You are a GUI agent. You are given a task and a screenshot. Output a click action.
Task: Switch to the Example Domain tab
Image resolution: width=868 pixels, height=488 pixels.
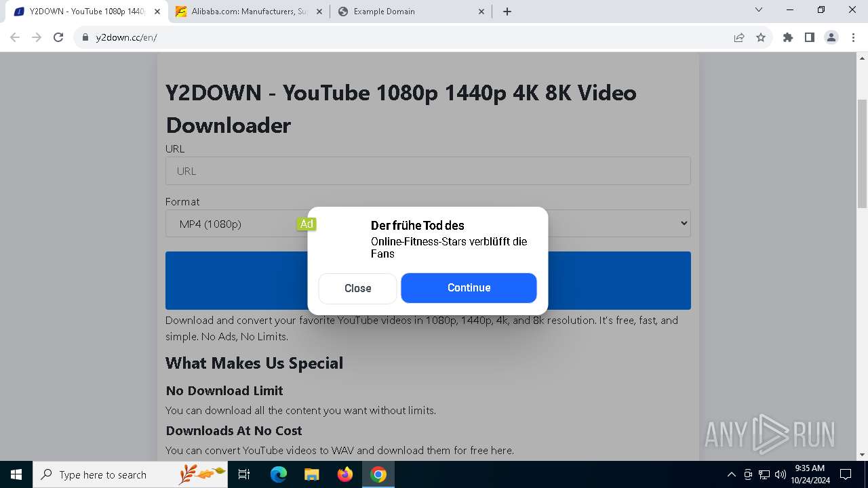coord(412,12)
